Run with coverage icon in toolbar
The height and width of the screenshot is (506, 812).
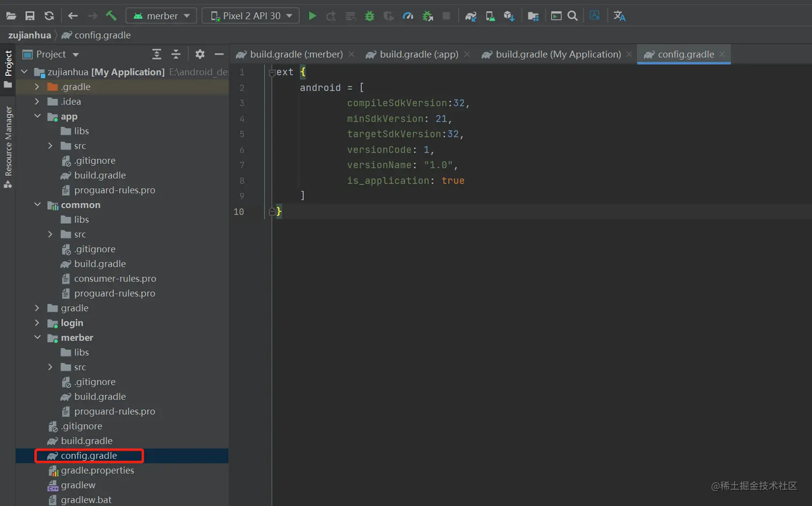click(x=389, y=16)
